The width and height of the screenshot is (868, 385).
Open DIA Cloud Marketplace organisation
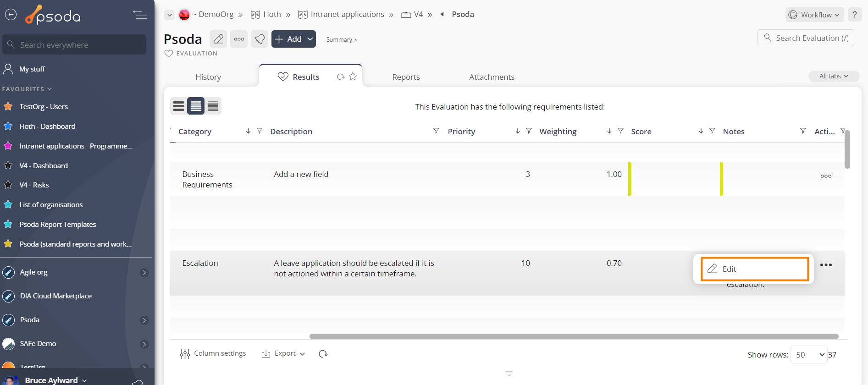click(x=55, y=296)
